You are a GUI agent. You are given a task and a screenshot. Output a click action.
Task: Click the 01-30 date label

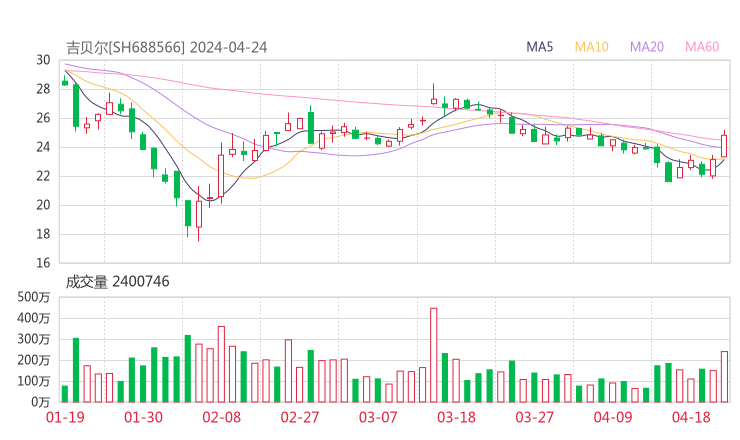(x=143, y=417)
